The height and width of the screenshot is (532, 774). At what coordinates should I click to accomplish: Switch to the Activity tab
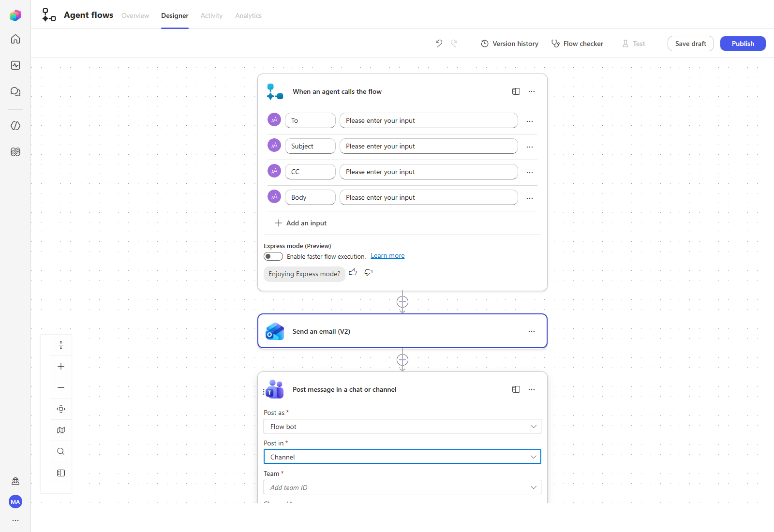click(x=211, y=15)
